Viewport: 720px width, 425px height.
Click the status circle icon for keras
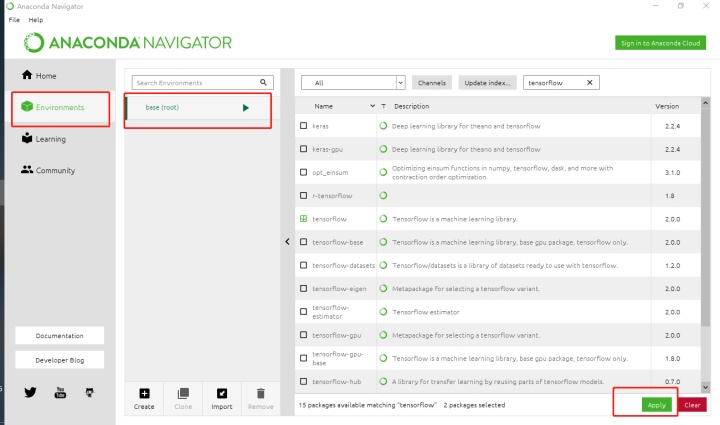click(383, 126)
